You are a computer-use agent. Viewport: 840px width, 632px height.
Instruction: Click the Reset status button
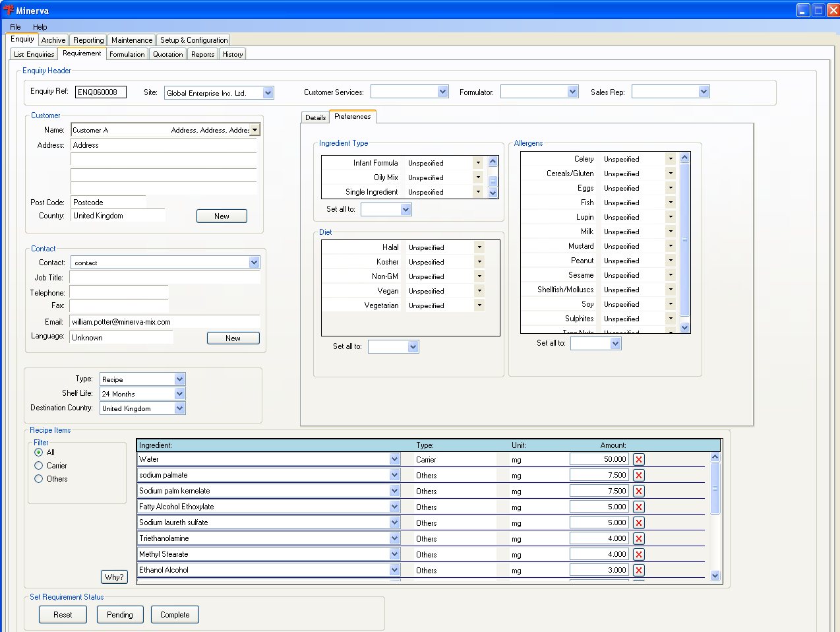(63, 615)
